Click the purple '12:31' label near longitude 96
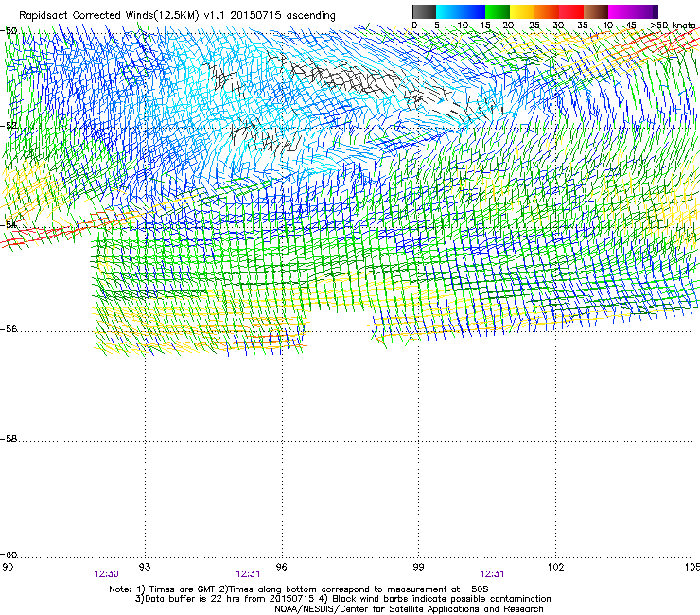Viewport: 700px width, 615px height. click(x=248, y=574)
